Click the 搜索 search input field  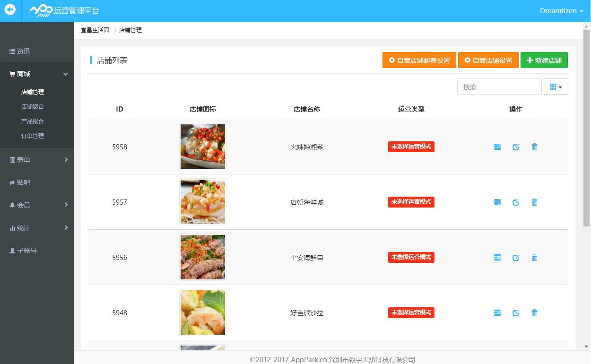499,87
